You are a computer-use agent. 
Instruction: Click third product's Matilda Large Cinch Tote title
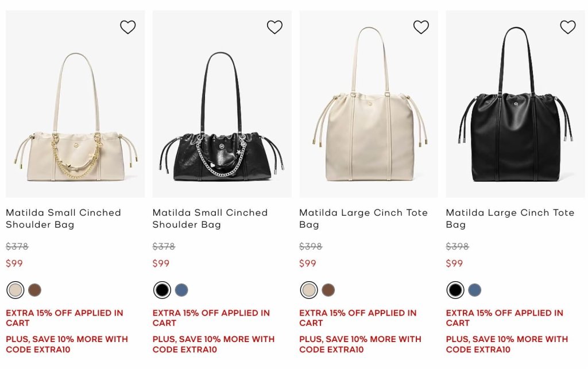click(x=363, y=219)
